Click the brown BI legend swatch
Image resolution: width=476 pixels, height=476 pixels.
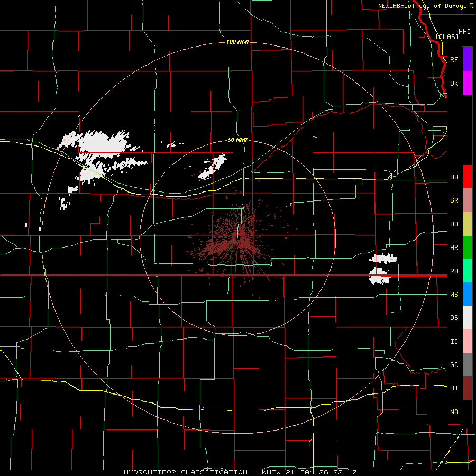point(467,388)
